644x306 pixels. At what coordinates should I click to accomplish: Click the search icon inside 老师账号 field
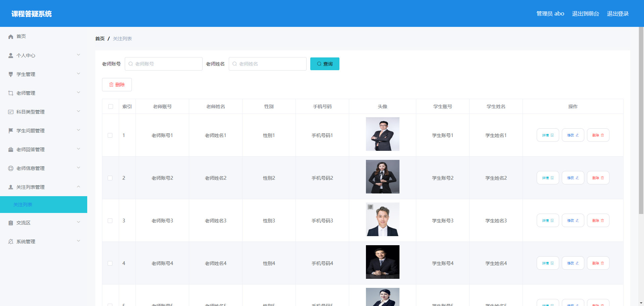(131, 64)
